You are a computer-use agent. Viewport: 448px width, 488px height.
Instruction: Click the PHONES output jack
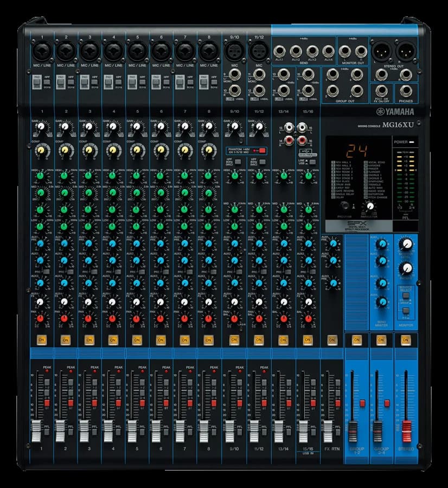tap(406, 91)
